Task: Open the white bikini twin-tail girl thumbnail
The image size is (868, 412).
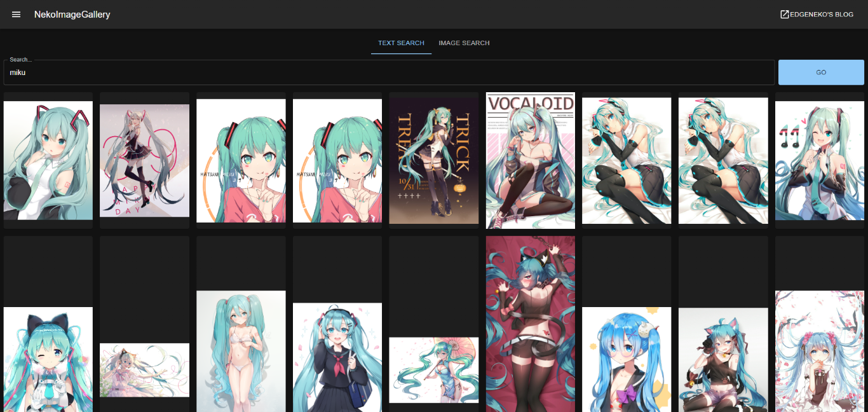Action: click(241, 352)
